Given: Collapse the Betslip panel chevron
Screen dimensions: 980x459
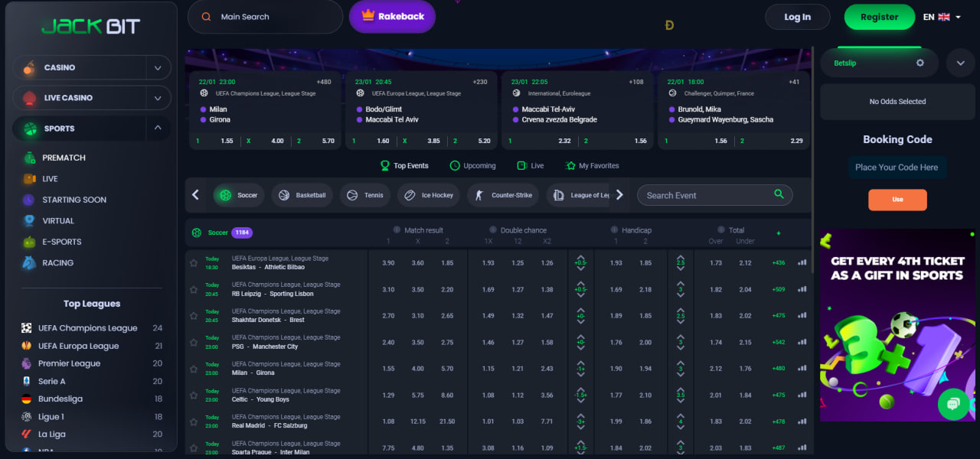Looking at the screenshot, I should click(960, 63).
